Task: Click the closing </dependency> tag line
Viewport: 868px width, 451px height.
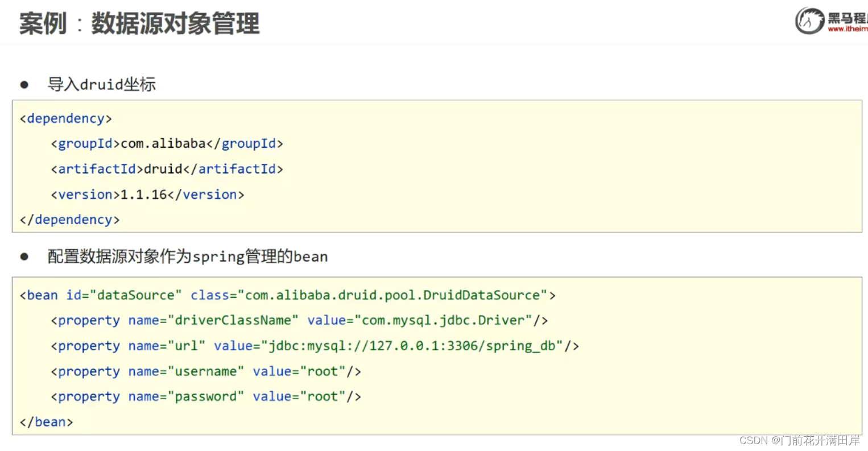Action: click(69, 220)
